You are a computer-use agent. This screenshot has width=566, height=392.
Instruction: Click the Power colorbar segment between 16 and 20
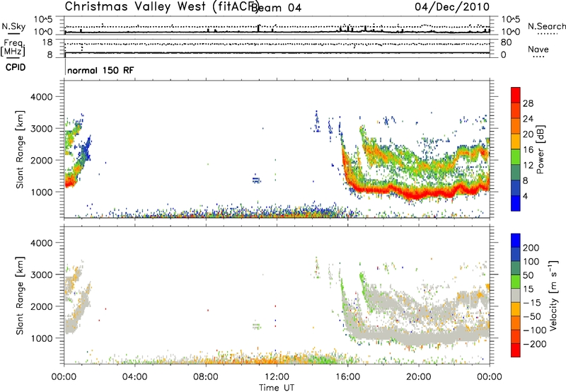(516, 142)
